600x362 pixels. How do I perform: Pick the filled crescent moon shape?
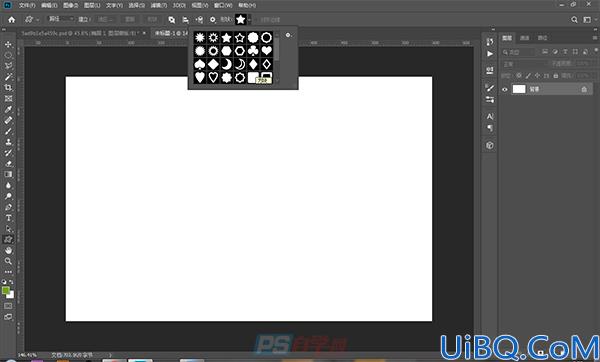point(227,64)
